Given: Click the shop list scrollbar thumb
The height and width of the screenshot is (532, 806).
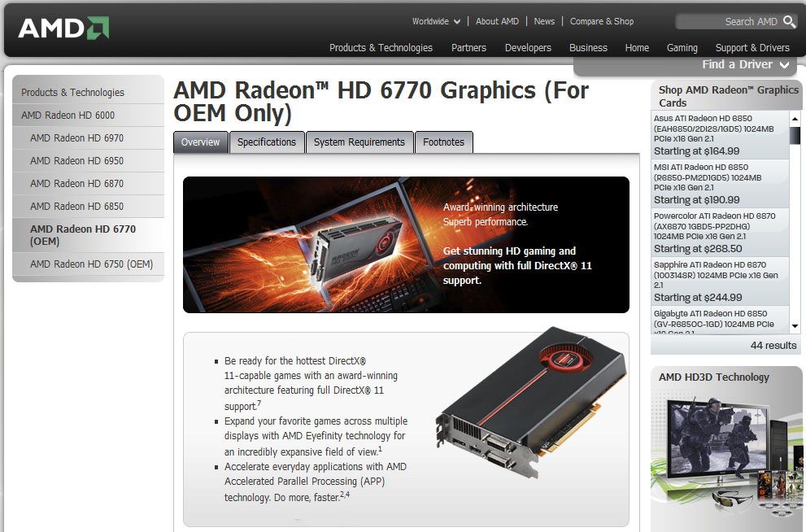Looking at the screenshot, I should pyautogui.click(x=795, y=135).
